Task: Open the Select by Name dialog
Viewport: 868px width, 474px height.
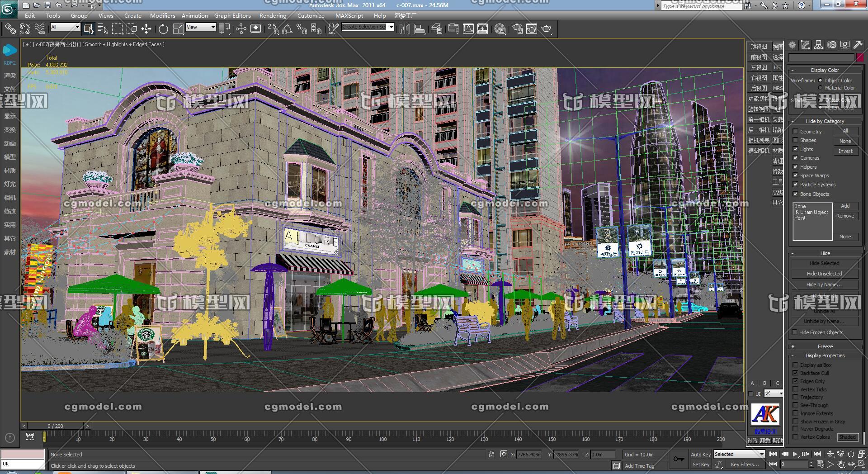Action: coord(103,29)
